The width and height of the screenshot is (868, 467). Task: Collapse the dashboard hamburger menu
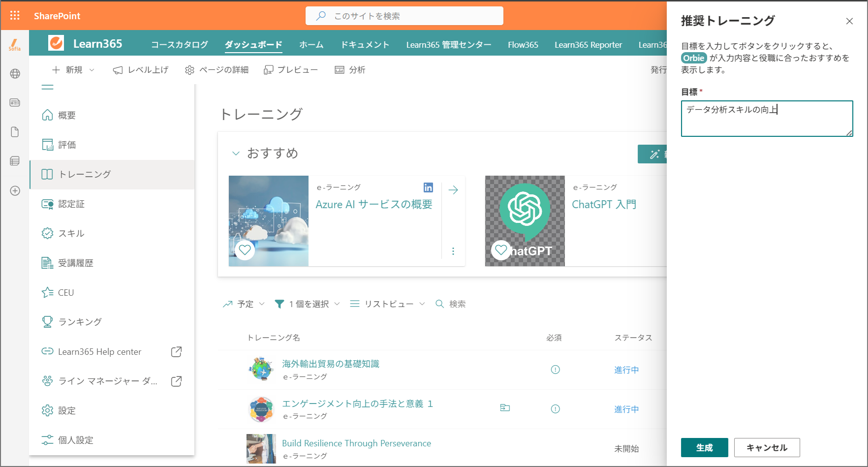pos(47,87)
